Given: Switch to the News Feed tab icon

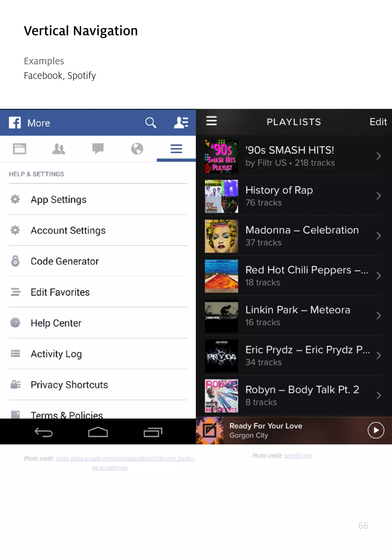Looking at the screenshot, I should (20, 149).
